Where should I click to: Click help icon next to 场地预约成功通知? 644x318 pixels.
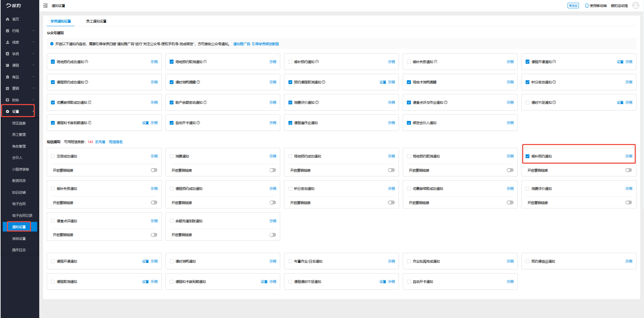point(86,62)
